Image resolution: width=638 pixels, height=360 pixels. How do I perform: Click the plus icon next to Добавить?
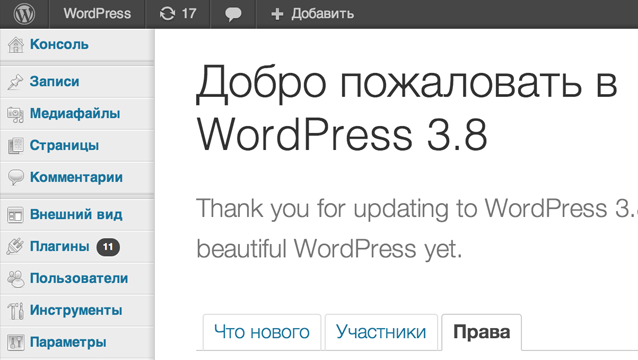coord(277,14)
